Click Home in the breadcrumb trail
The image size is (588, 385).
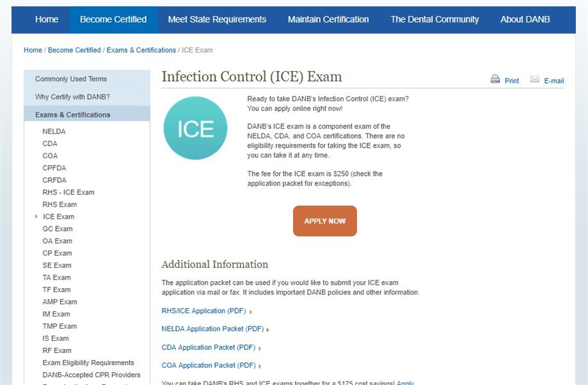click(33, 49)
